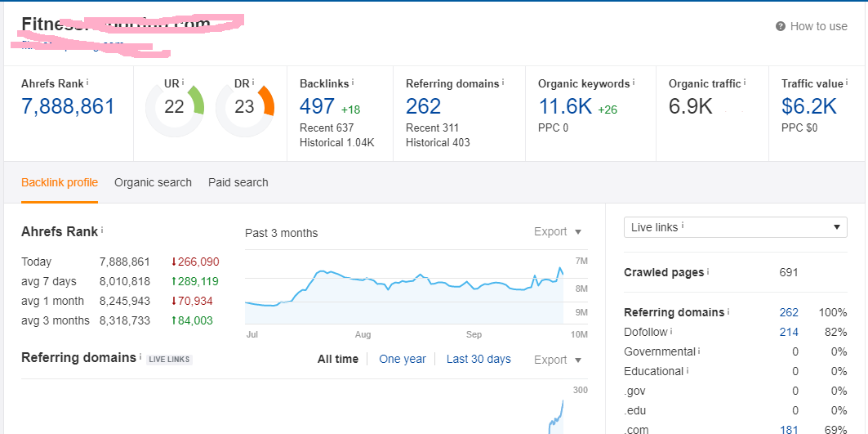868x434 pixels.
Task: Select the All time range
Action: point(337,359)
